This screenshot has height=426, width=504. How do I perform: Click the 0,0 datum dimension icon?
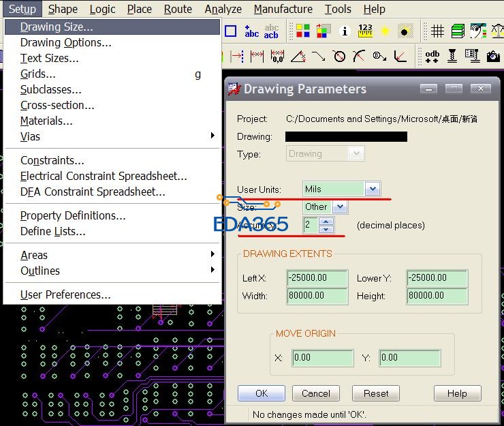[277, 57]
